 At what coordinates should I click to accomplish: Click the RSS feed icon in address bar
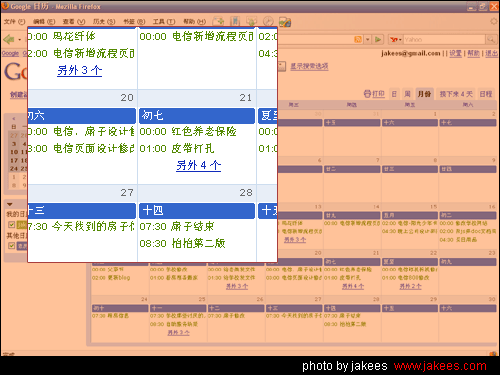[358, 39]
